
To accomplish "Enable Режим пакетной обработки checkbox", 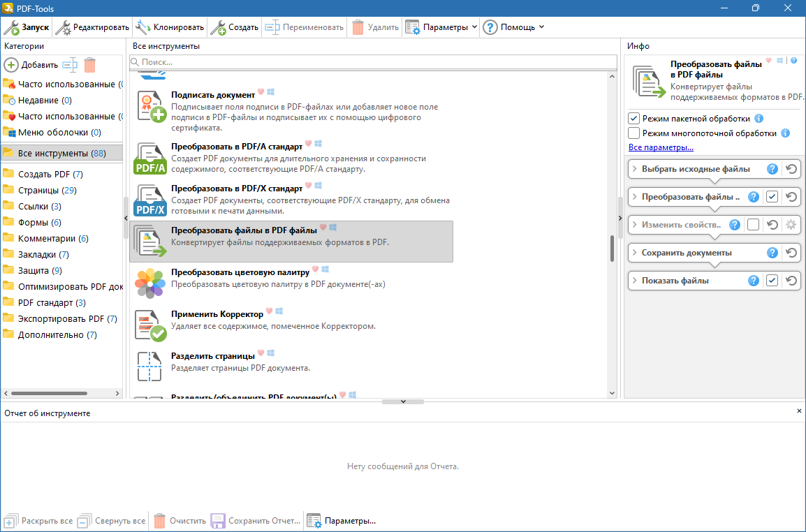I will click(633, 119).
